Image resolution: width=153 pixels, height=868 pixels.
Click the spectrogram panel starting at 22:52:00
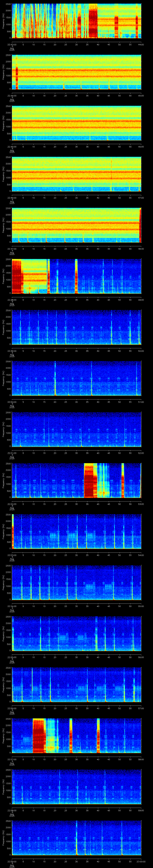click(x=77, y=481)
